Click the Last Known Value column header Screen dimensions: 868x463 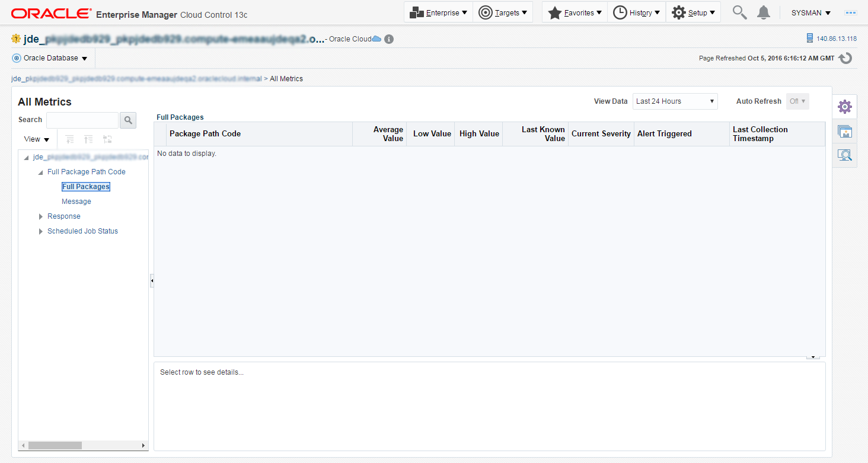(x=535, y=134)
